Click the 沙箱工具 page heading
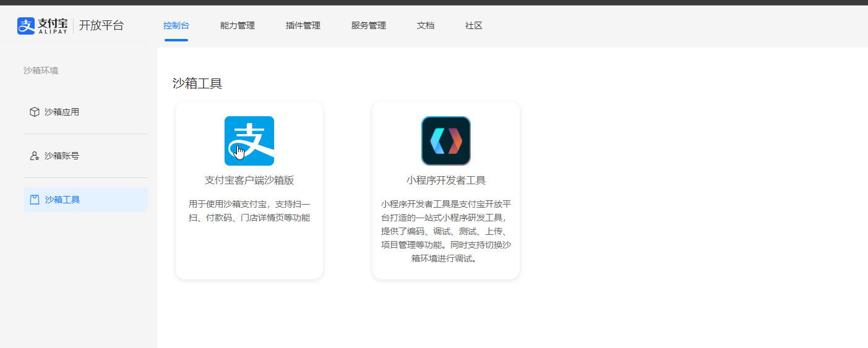868x348 pixels. pyautogui.click(x=197, y=83)
